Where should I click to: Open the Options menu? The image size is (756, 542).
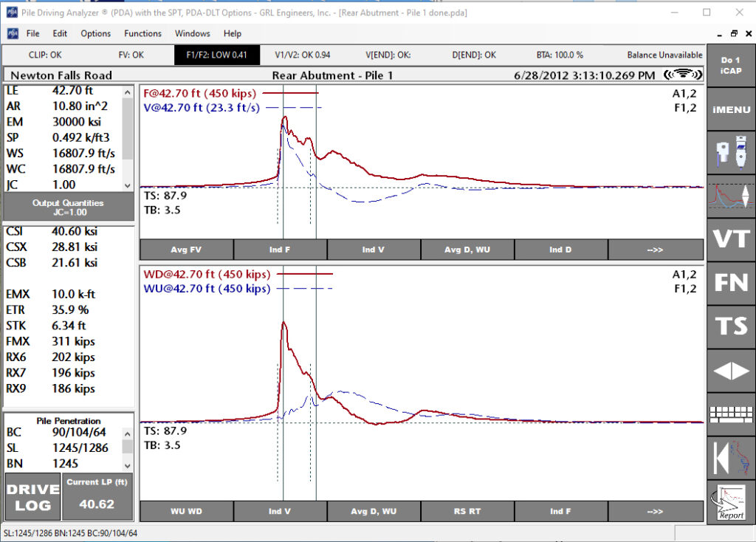point(95,33)
